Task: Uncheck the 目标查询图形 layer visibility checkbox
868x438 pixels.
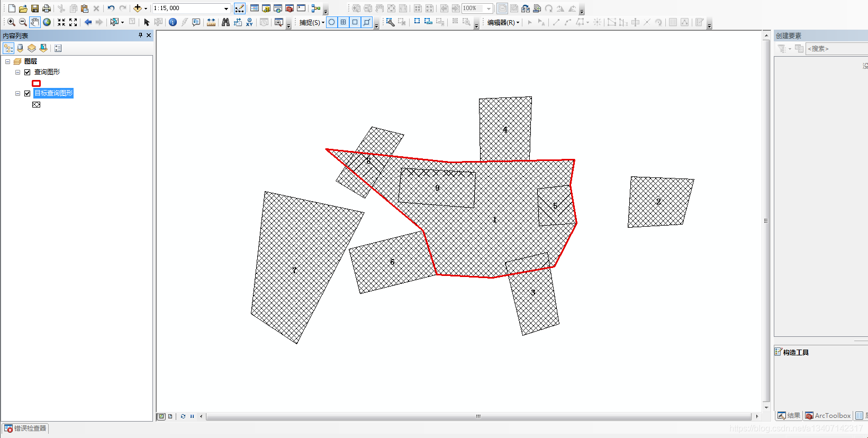Action: coord(28,93)
